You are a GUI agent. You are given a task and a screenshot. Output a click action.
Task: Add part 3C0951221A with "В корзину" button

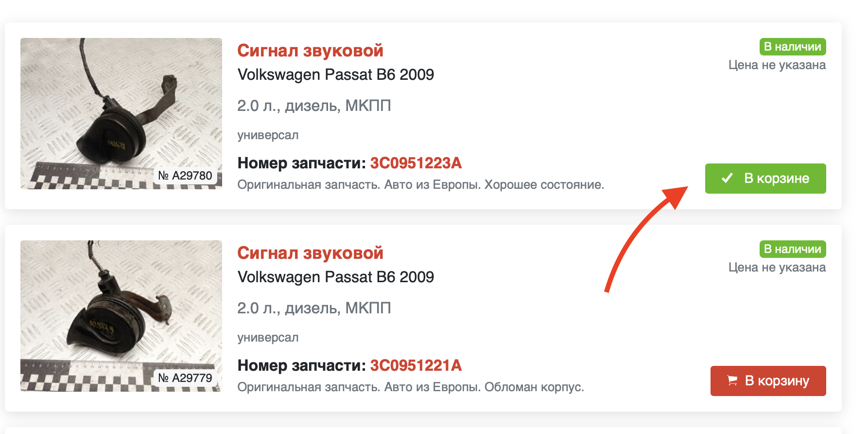pyautogui.click(x=768, y=380)
